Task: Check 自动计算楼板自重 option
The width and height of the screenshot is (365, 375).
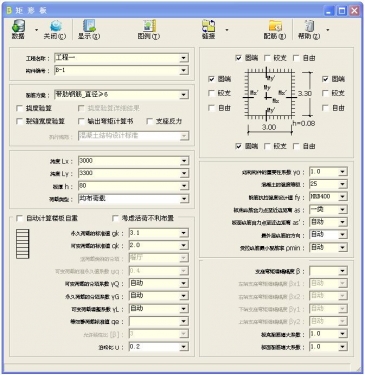Action: point(20,218)
